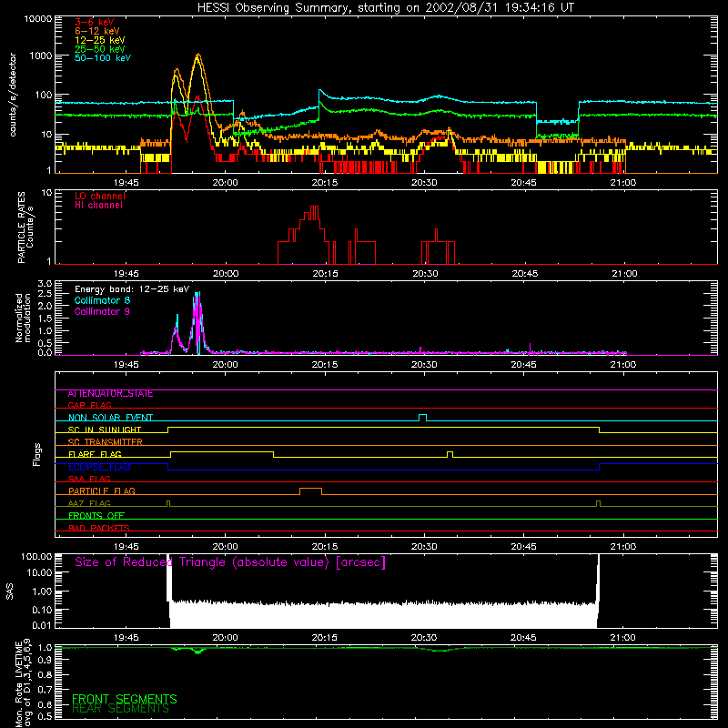Click the 20:00 tick under the particle rates plot
728x728 pixels.
click(226, 274)
